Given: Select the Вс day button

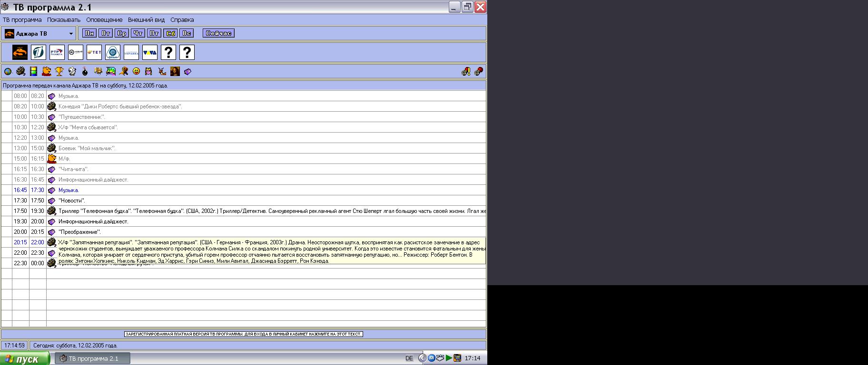Looking at the screenshot, I should 187,33.
